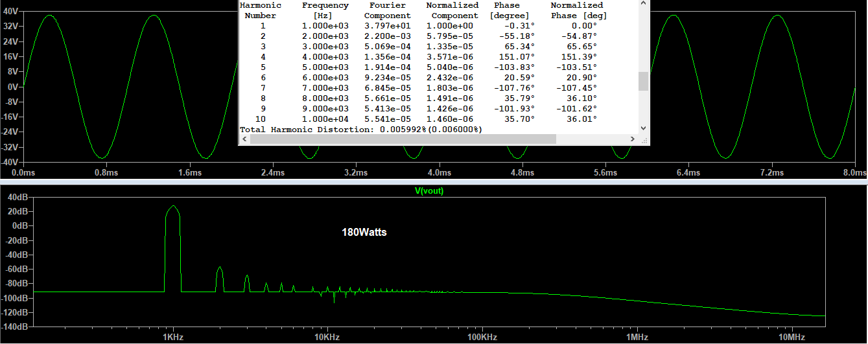Click the 10KHz frequency axis label
The width and height of the screenshot is (868, 344).
click(x=327, y=338)
